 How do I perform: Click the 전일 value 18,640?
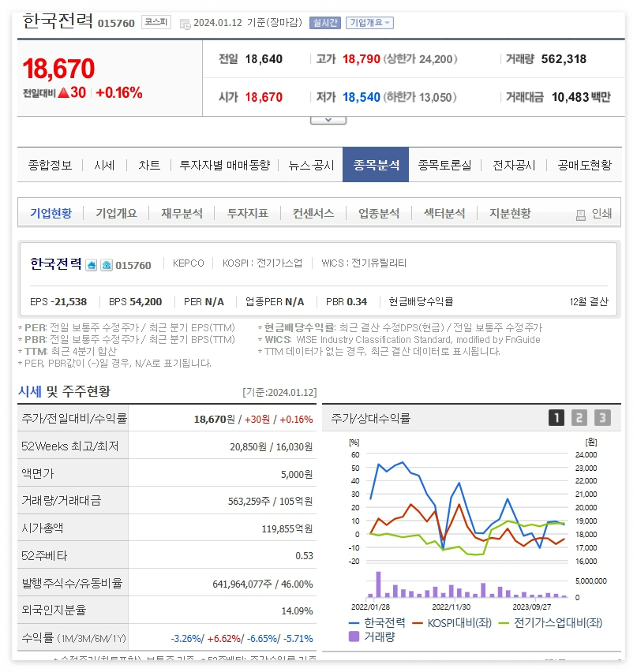[x=264, y=59]
